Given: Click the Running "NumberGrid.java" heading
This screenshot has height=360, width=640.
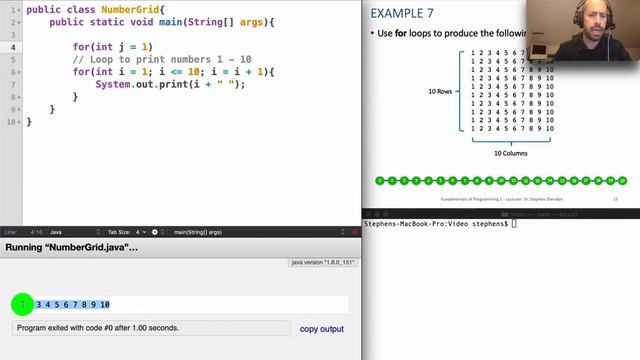Looking at the screenshot, I should point(71,247).
